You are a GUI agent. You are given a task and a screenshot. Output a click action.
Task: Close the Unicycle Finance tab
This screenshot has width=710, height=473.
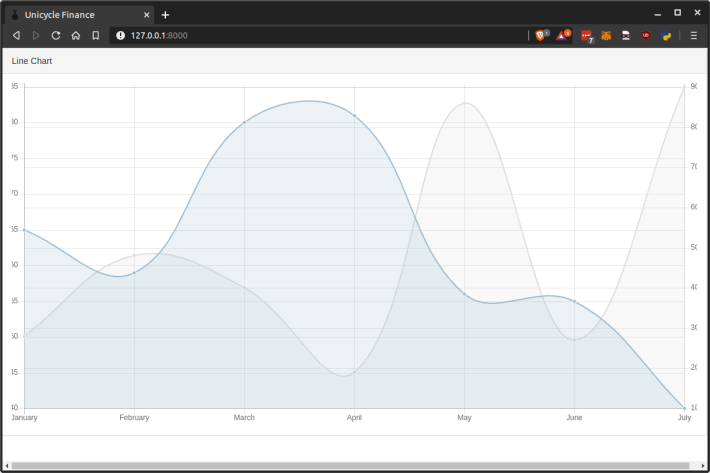point(147,15)
